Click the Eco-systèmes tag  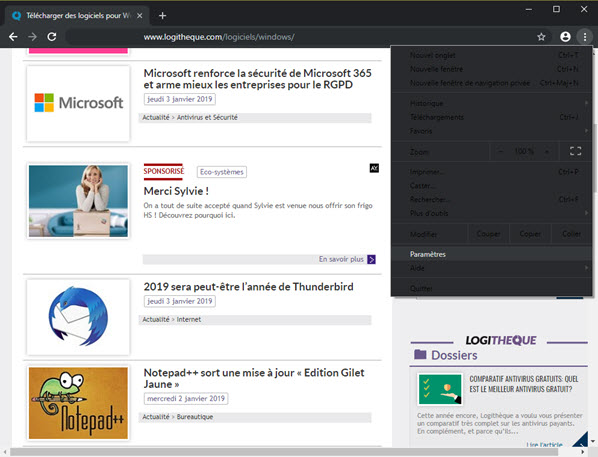(x=222, y=172)
